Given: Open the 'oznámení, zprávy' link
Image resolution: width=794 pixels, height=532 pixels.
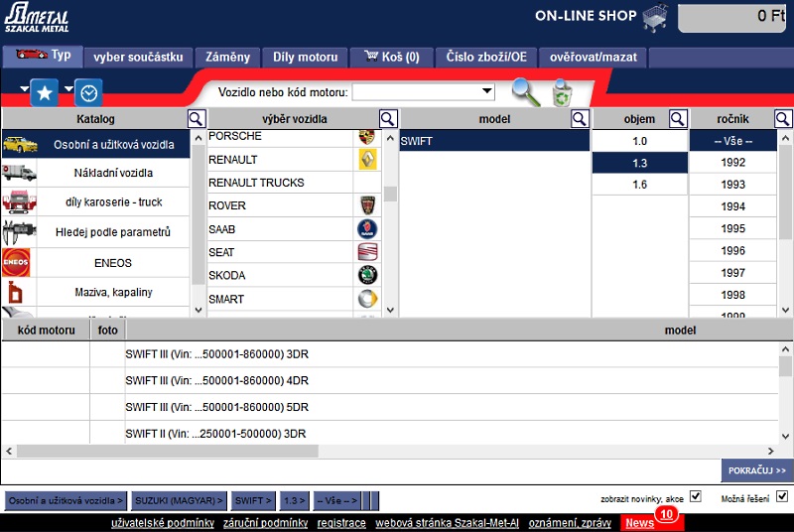Looking at the screenshot, I should (570, 523).
